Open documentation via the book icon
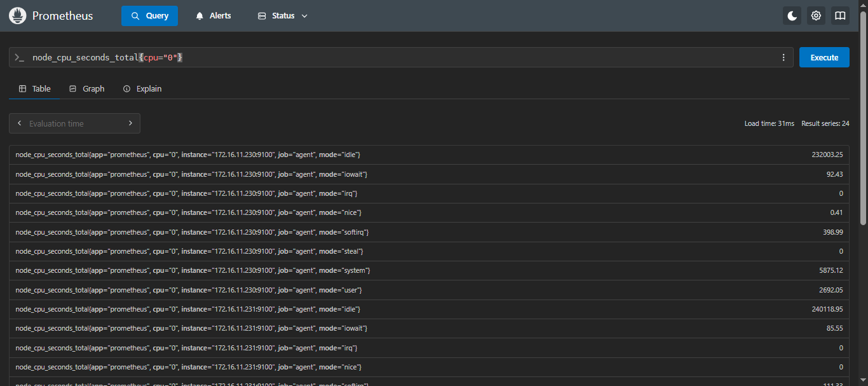The width and height of the screenshot is (868, 386). coord(840,16)
